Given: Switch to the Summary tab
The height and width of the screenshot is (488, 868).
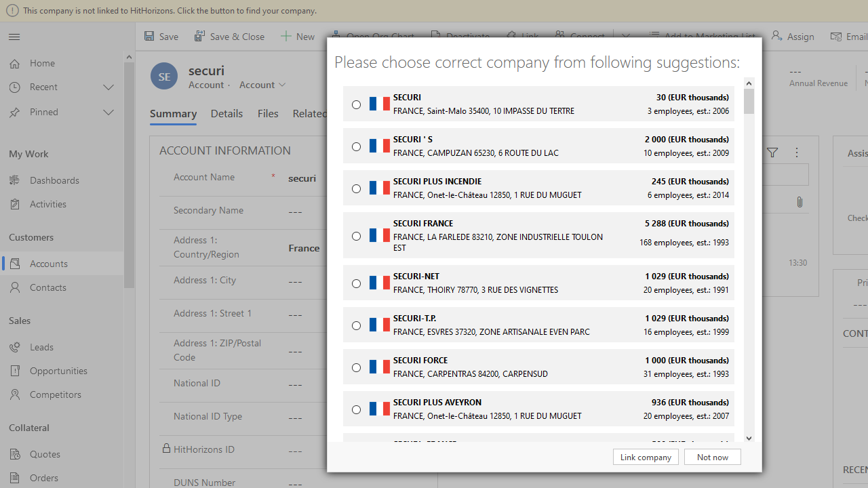Looking at the screenshot, I should (x=173, y=114).
